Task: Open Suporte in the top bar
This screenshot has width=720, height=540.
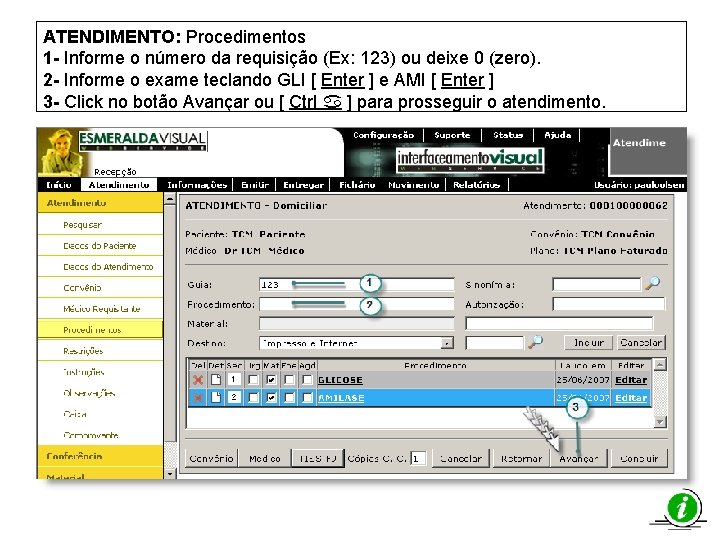Action: click(452, 135)
